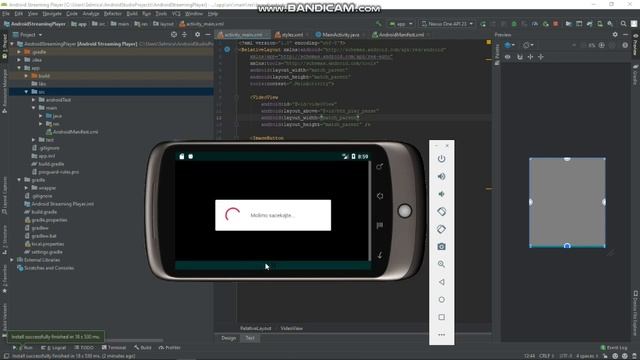This screenshot has width=640, height=360.
Task: Collapse the app module in the project tree
Action: [x=19, y=68]
